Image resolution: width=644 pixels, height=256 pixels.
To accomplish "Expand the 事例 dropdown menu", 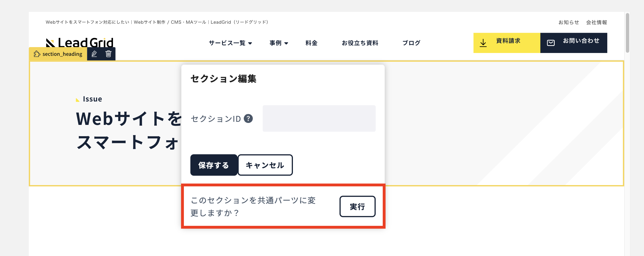I will tap(279, 43).
